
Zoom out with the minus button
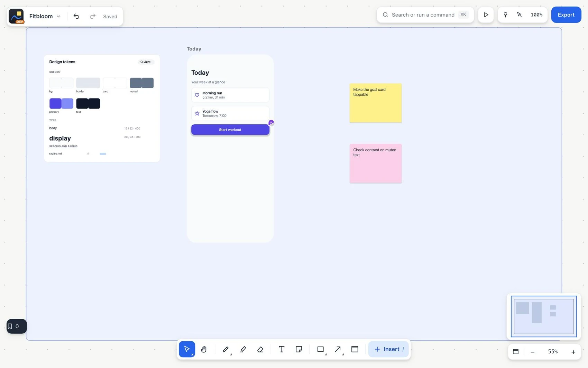pyautogui.click(x=533, y=352)
